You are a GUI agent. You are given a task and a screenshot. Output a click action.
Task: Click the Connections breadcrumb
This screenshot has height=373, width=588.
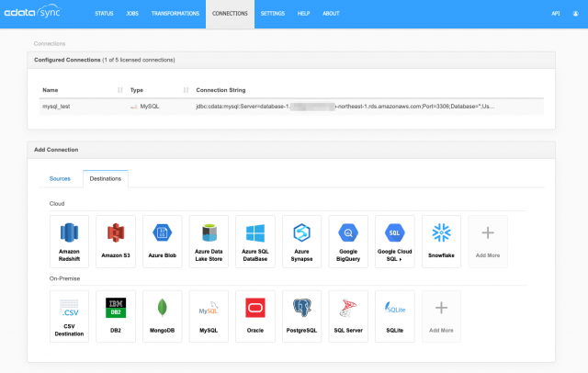tap(50, 43)
